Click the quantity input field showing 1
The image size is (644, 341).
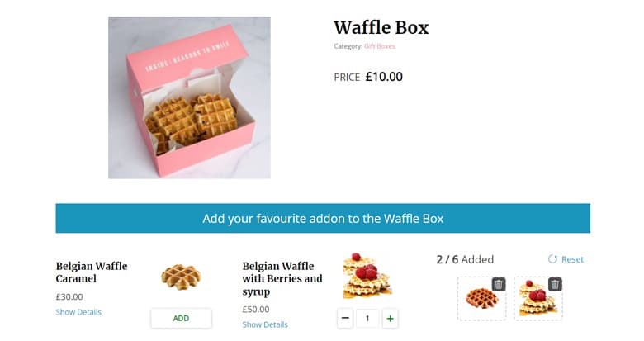click(x=367, y=318)
